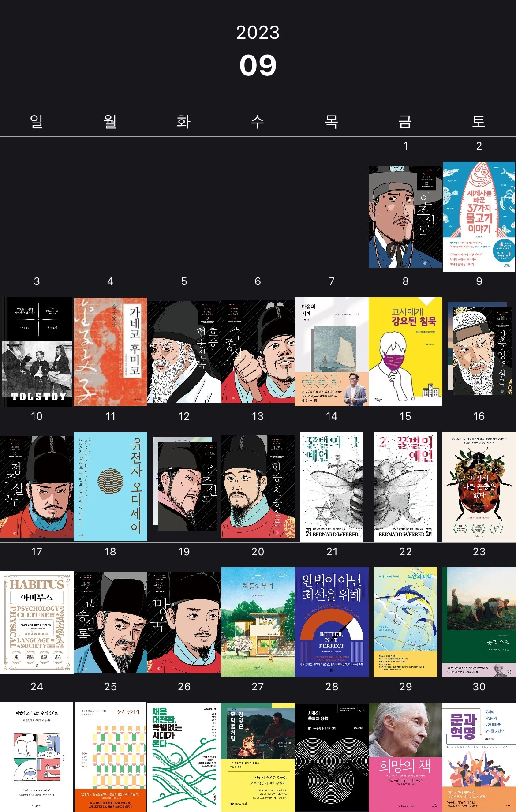Open the 고종실록 book cover
This screenshot has height=812, width=516.
pyautogui.click(x=110, y=622)
